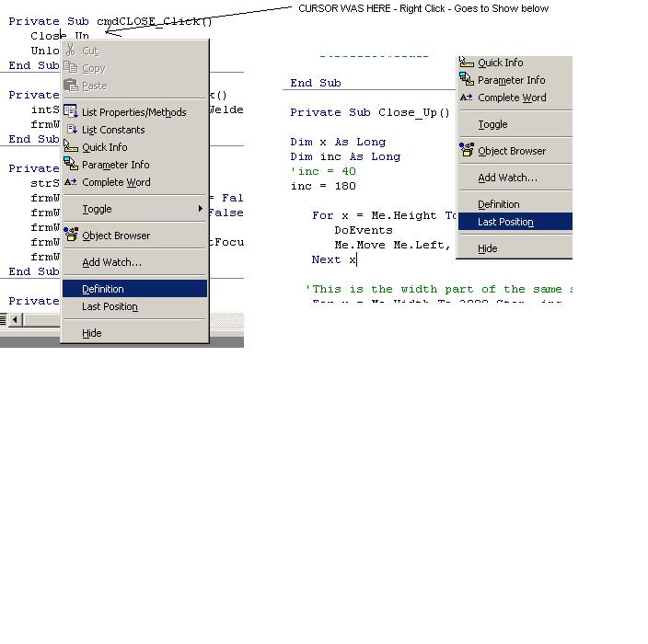Screen dimensions: 648x644
Task: Click the green comment 'This is the width part'
Action: click(441, 289)
